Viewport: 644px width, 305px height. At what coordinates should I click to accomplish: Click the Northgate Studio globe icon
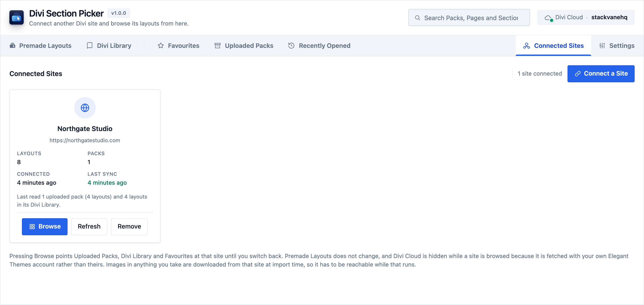point(85,108)
